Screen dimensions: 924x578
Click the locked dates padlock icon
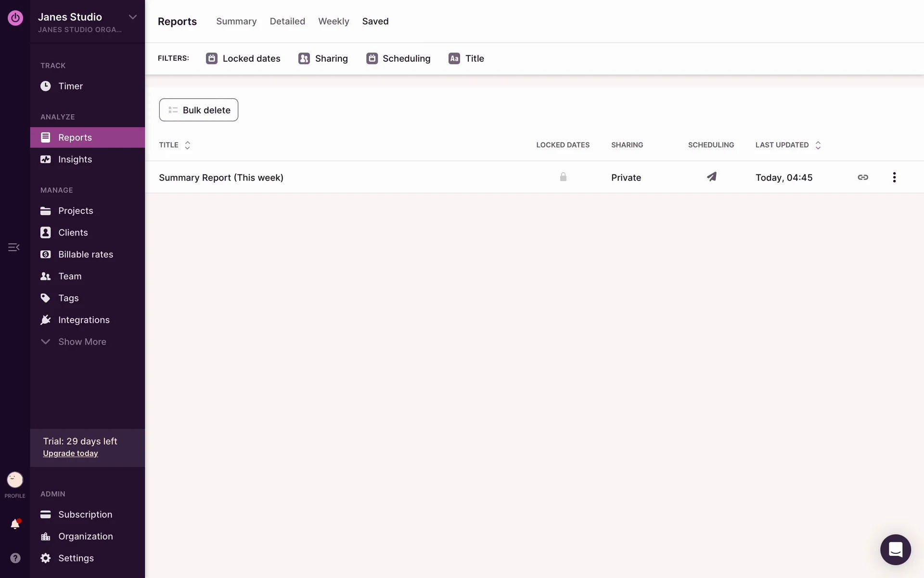point(563,177)
